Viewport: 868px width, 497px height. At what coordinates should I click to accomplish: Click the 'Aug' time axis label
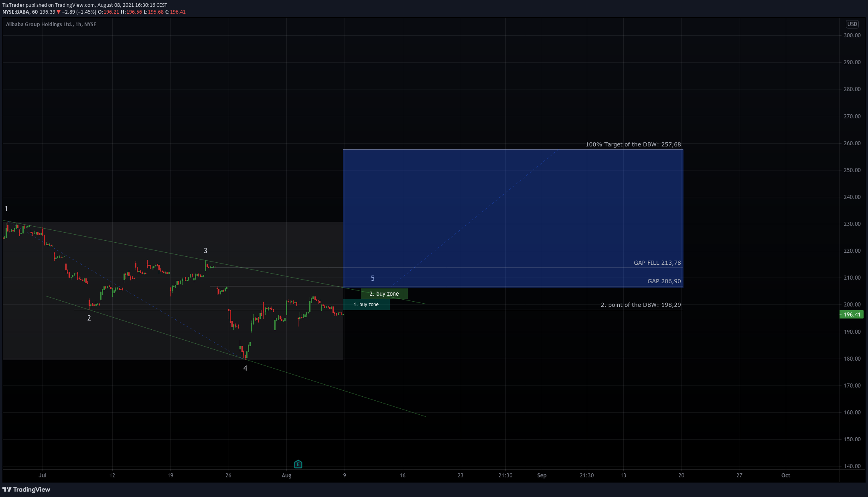(286, 475)
